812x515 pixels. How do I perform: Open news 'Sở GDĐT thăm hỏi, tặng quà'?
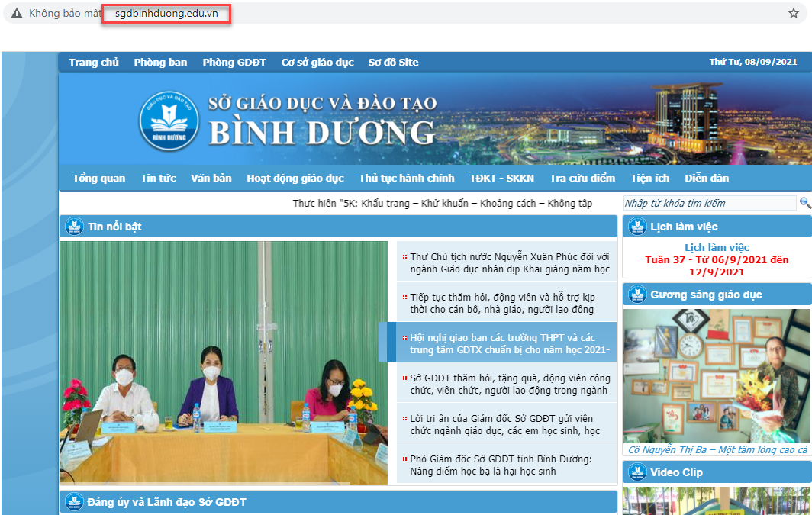(x=510, y=384)
